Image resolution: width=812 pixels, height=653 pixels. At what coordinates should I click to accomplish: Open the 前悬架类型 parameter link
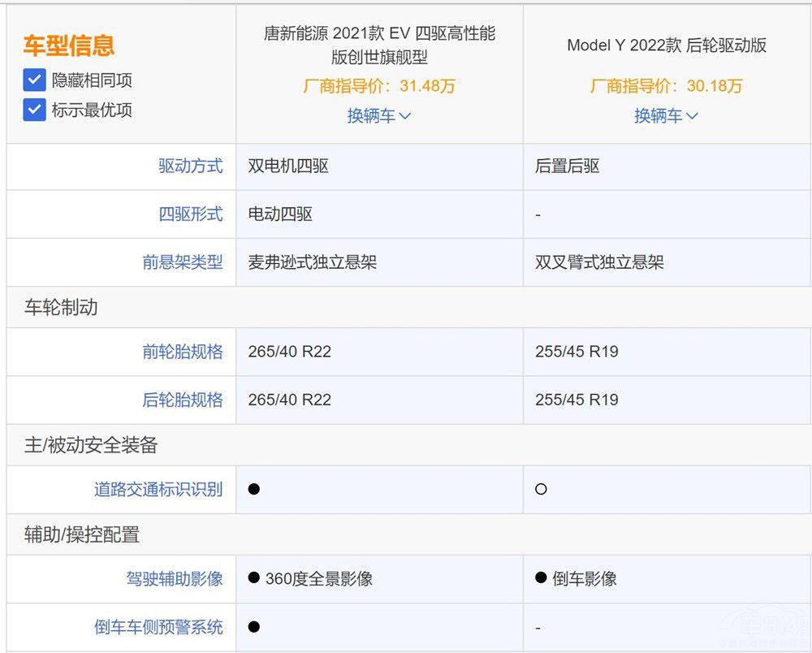pyautogui.click(x=182, y=262)
